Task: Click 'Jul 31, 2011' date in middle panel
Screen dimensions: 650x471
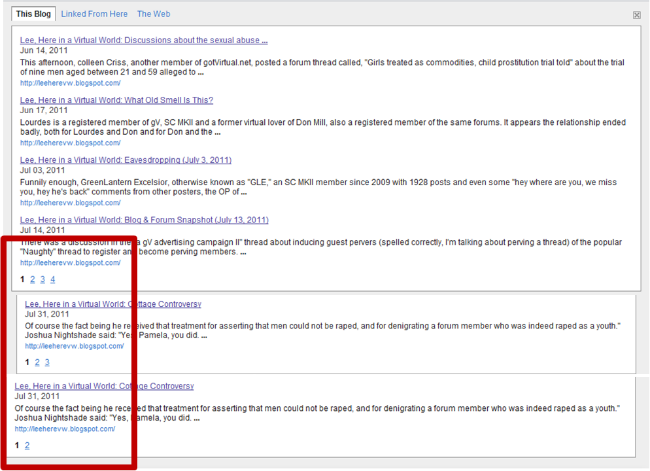Action: [x=47, y=314]
